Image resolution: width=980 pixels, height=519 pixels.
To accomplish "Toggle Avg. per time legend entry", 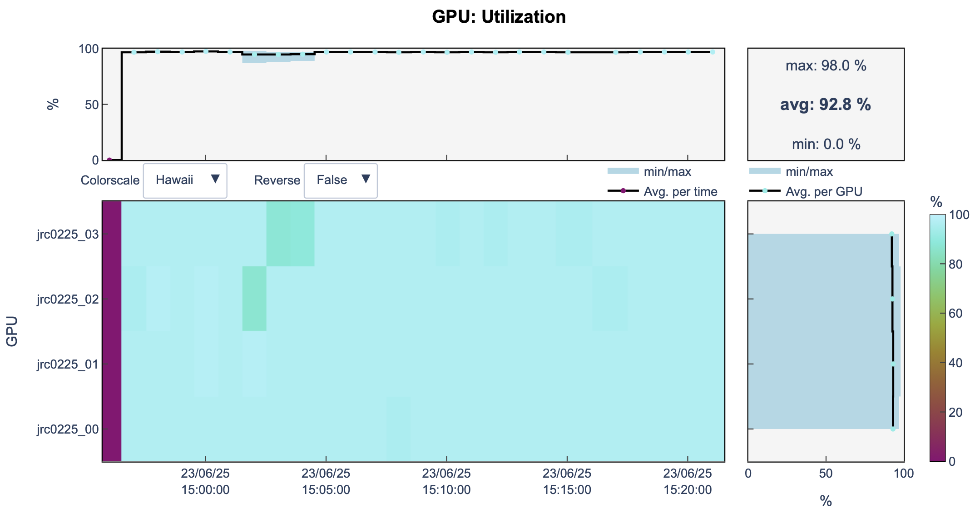I will pyautogui.click(x=680, y=192).
